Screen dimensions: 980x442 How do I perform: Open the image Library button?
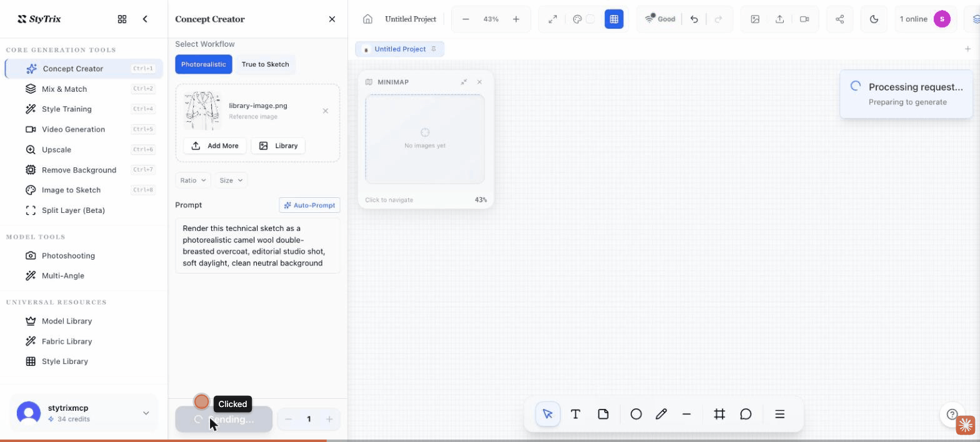(278, 145)
